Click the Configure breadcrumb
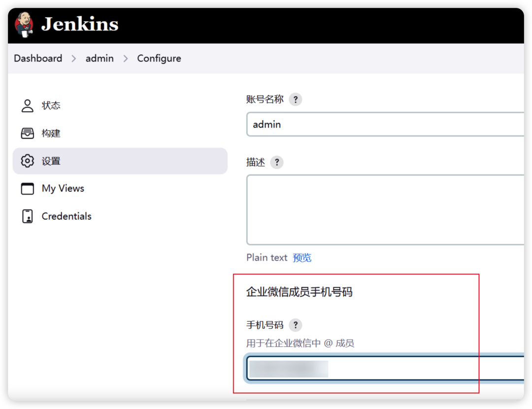 159,58
